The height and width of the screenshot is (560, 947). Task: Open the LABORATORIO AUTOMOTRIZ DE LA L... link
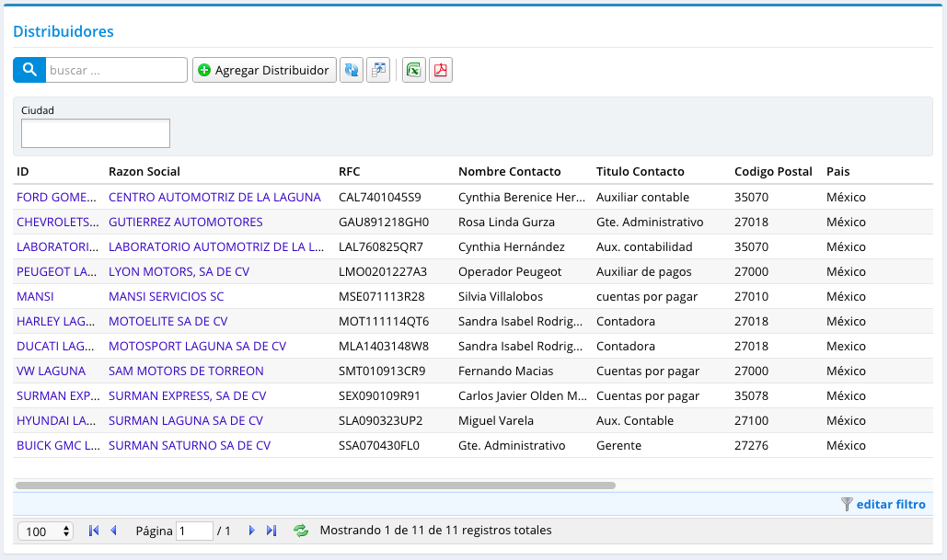click(x=216, y=246)
